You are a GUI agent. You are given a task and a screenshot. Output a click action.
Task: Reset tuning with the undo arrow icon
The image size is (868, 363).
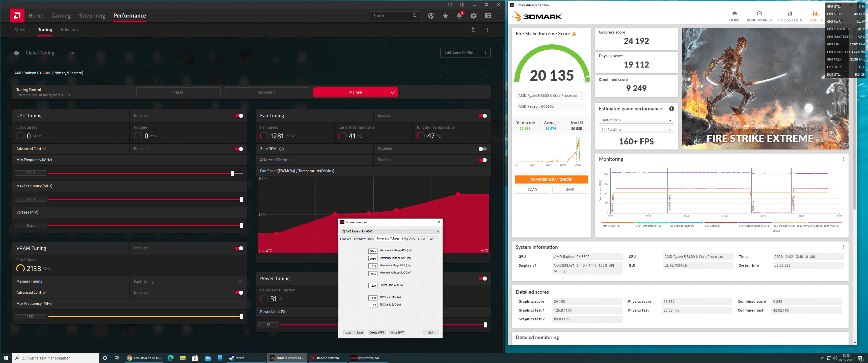[x=473, y=30]
